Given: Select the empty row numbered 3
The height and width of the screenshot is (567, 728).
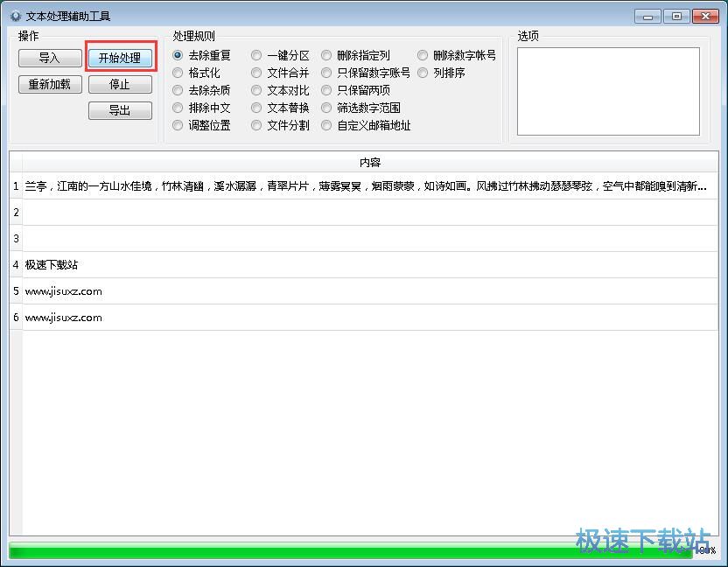Looking at the screenshot, I should (370, 239).
